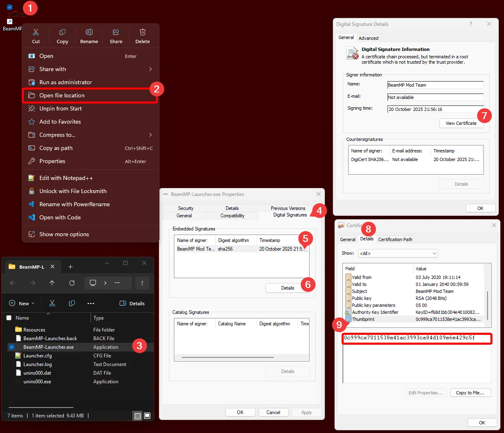Uncheck the BeamMP desktop shortcut checkbox
Viewport: 504px width, 433px height.
coord(10,7)
